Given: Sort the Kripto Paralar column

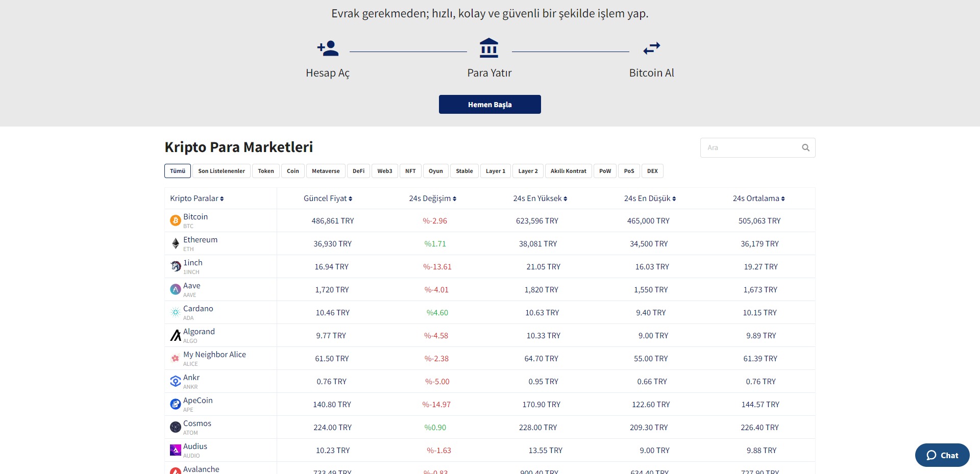Looking at the screenshot, I should point(197,198).
